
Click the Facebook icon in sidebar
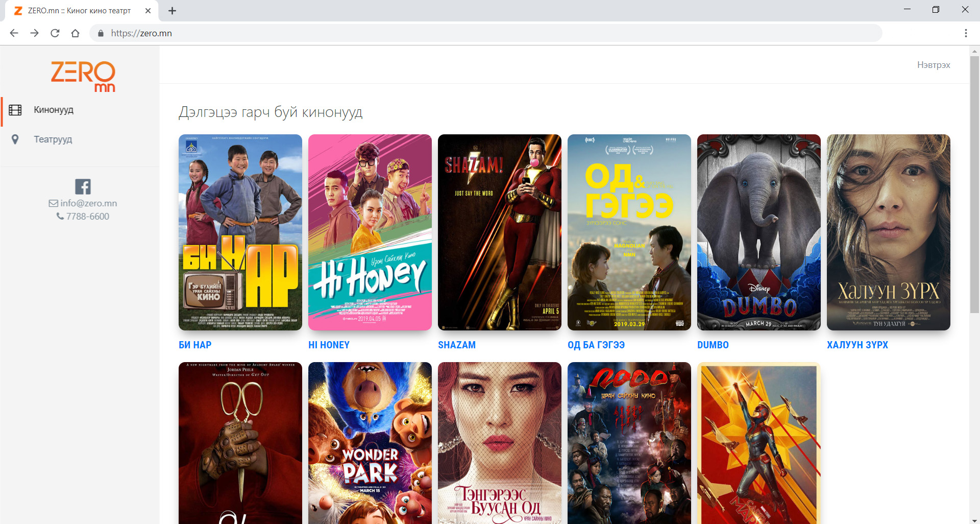[x=83, y=186]
